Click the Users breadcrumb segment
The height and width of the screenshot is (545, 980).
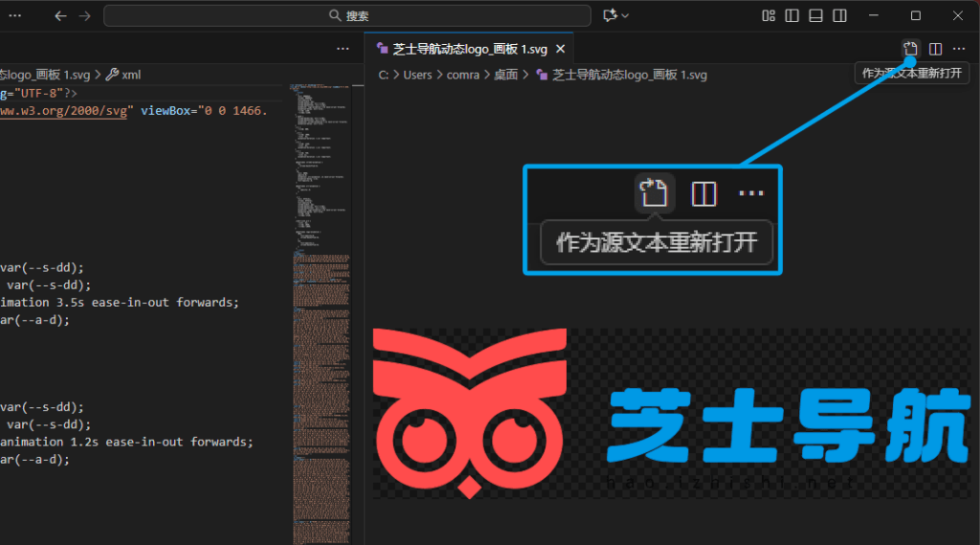(x=417, y=75)
